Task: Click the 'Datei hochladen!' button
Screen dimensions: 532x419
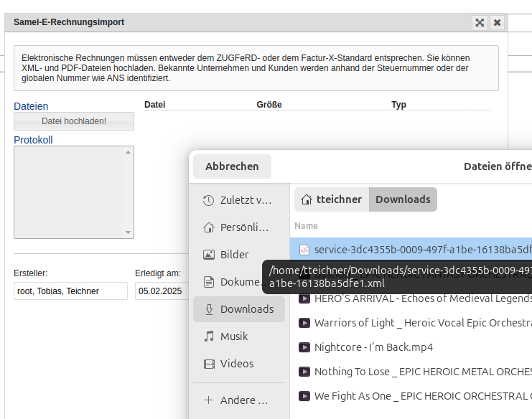Action: pos(74,121)
